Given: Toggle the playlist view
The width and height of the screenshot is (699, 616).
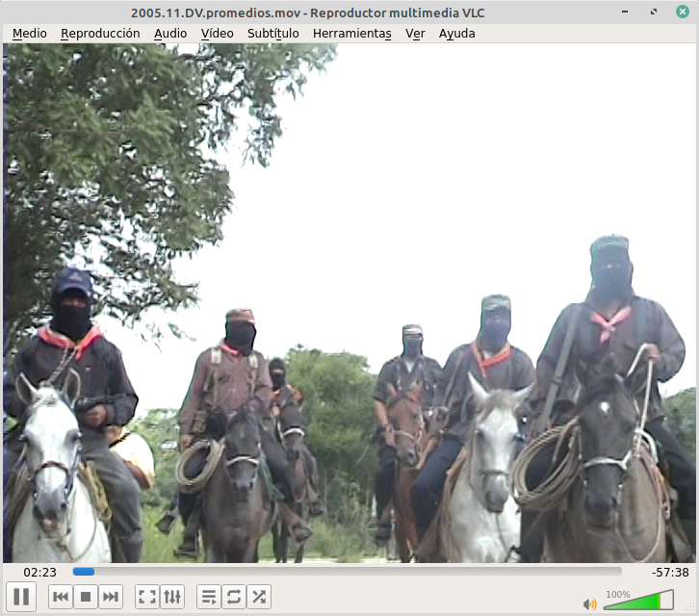Looking at the screenshot, I should pos(209,596).
